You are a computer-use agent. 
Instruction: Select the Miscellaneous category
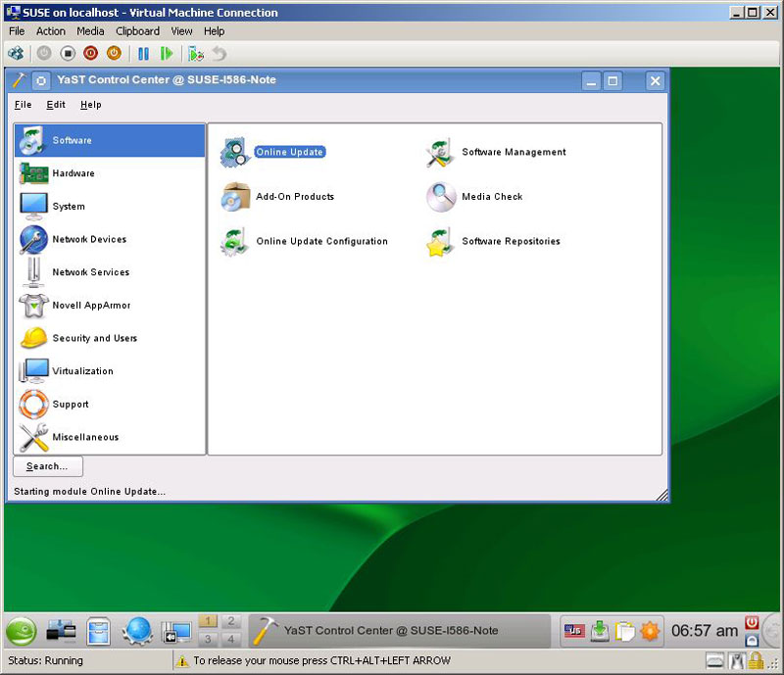(110, 438)
